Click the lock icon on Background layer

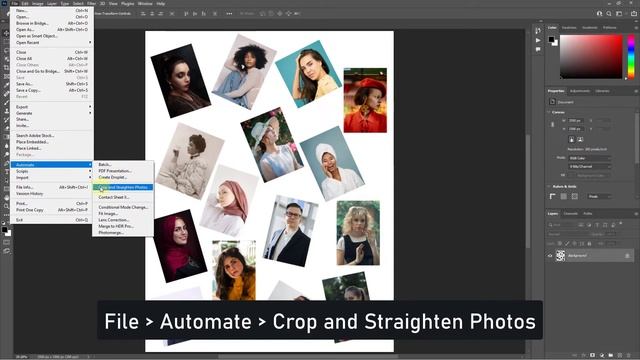click(x=627, y=256)
